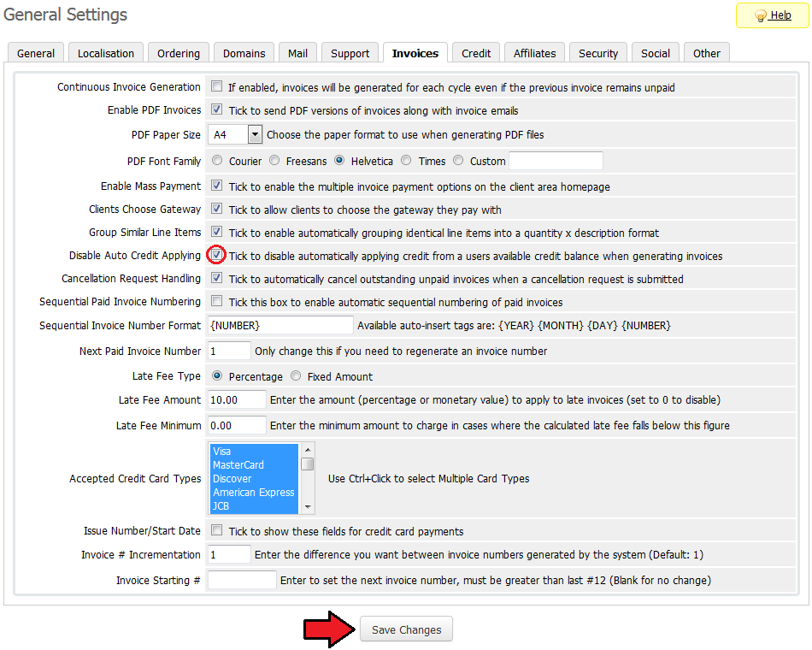This screenshot has width=812, height=650.
Task: Click the Save Changes button
Action: click(407, 629)
